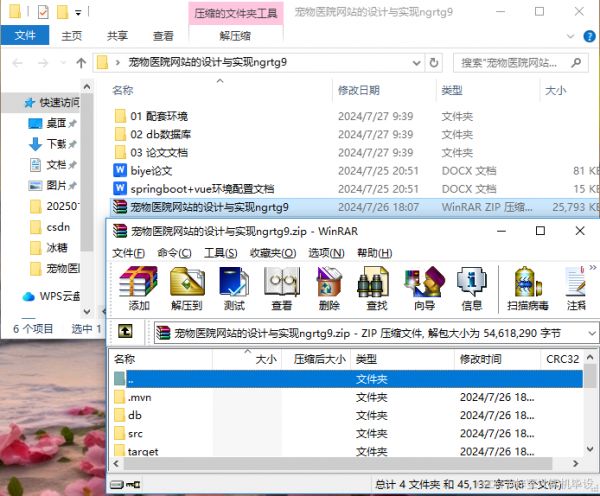Open the archive path dropdown in WinRAR

pyautogui.click(x=592, y=333)
